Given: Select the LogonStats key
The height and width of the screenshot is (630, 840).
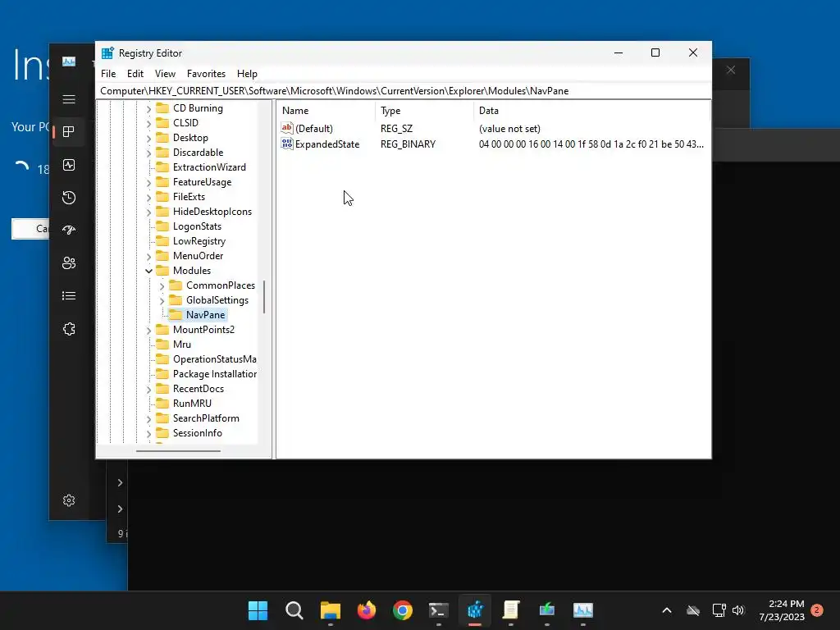Looking at the screenshot, I should [197, 226].
